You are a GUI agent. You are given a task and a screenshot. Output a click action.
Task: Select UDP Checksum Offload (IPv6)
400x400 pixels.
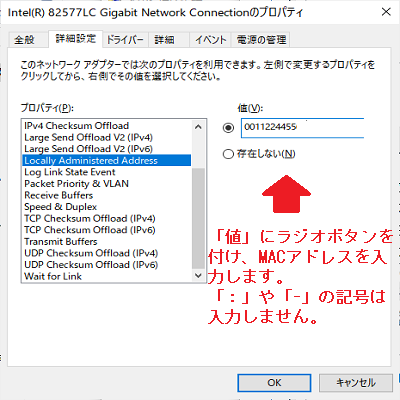tap(107, 265)
